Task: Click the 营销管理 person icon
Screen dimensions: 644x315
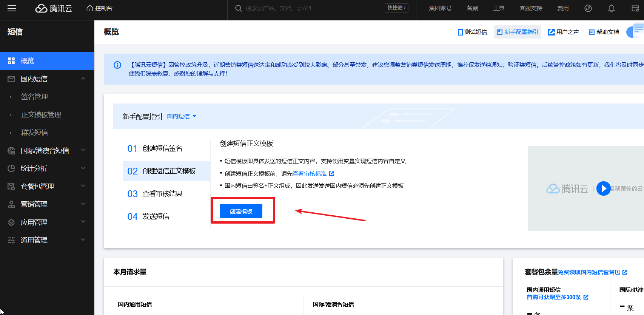Action: [11, 204]
